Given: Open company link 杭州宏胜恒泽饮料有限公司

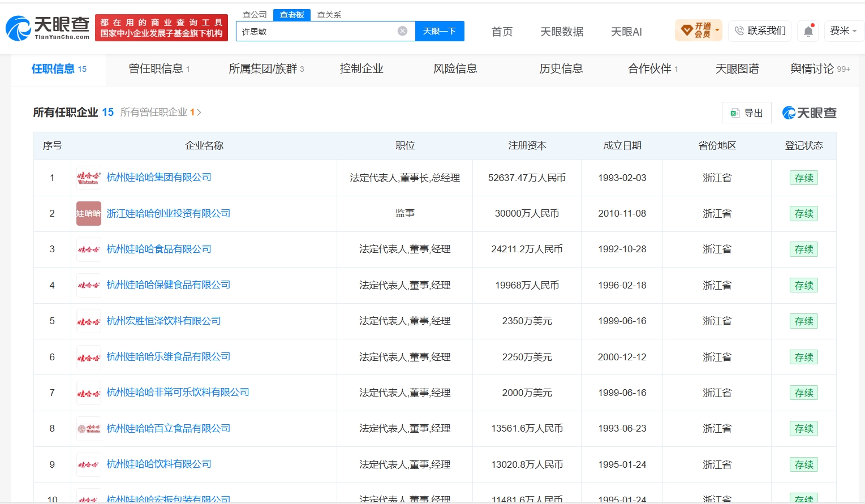Looking at the screenshot, I should click(x=163, y=321).
